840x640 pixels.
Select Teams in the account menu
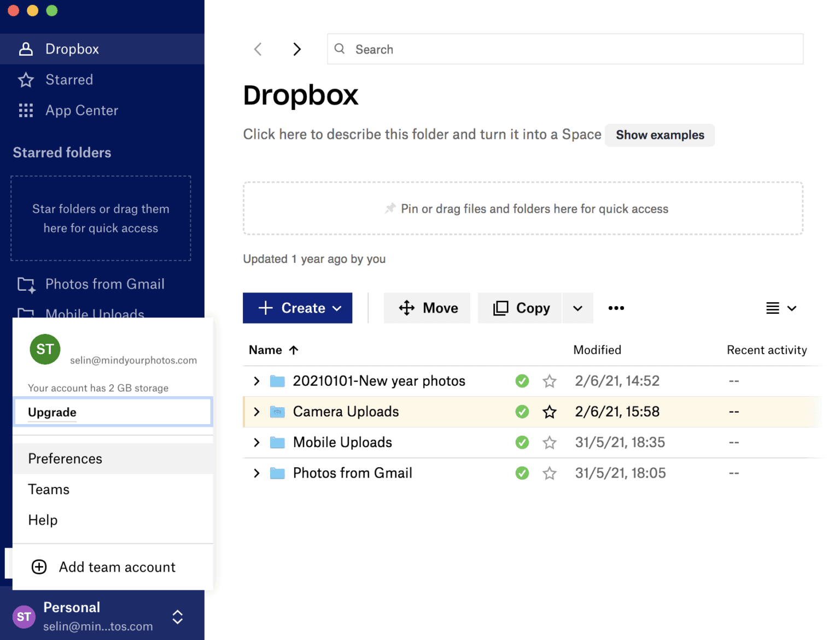click(113, 489)
